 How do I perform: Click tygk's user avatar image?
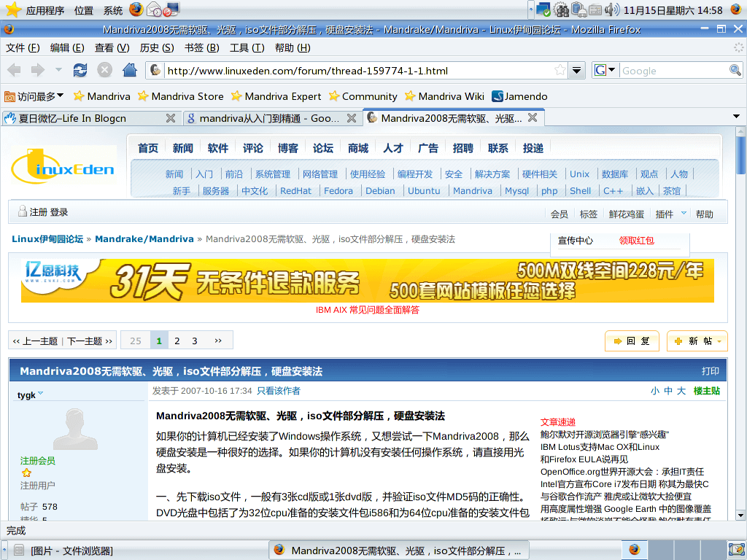pos(75,429)
